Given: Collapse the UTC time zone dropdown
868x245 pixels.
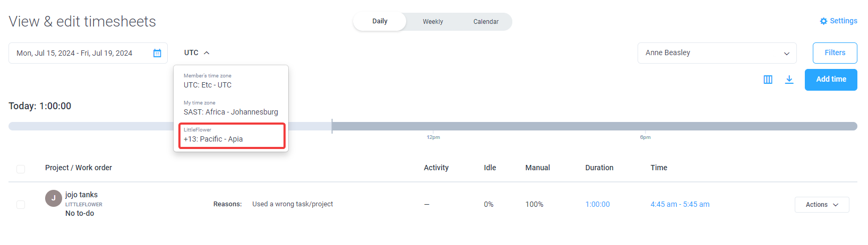Looking at the screenshot, I should click(197, 52).
